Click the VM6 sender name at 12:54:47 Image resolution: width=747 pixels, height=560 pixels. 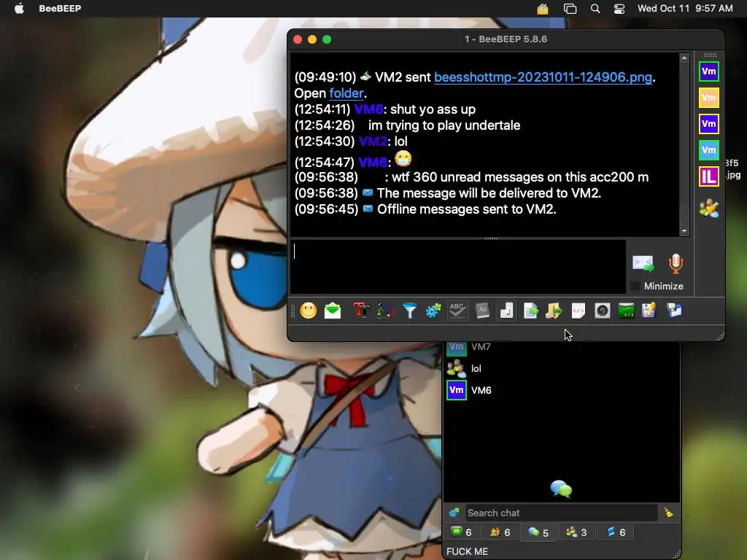[x=372, y=163]
